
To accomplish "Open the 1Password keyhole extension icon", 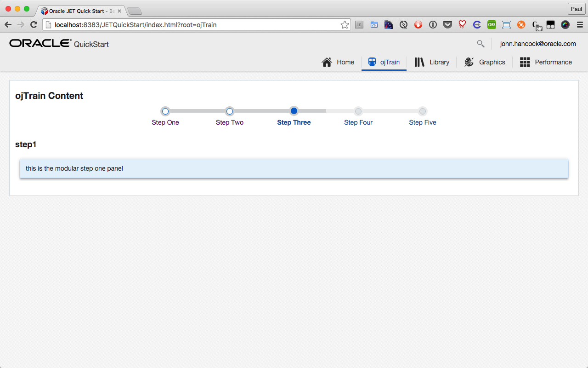I will pyautogui.click(x=433, y=25).
